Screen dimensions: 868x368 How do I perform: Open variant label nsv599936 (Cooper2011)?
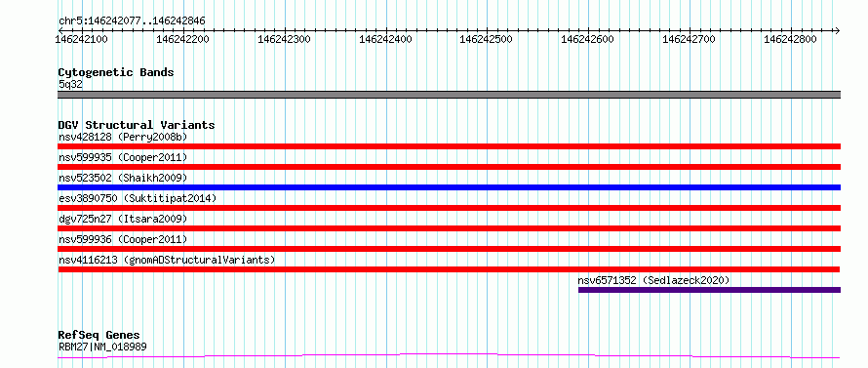click(123, 239)
